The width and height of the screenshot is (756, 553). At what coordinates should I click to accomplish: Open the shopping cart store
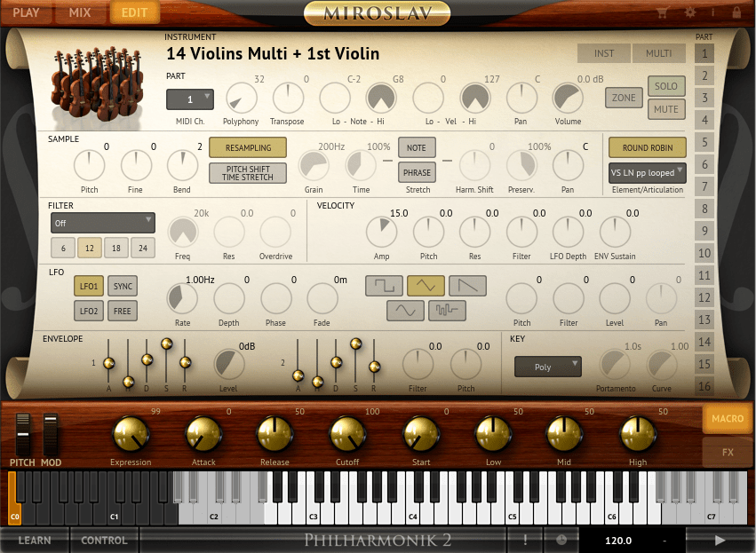[662, 12]
